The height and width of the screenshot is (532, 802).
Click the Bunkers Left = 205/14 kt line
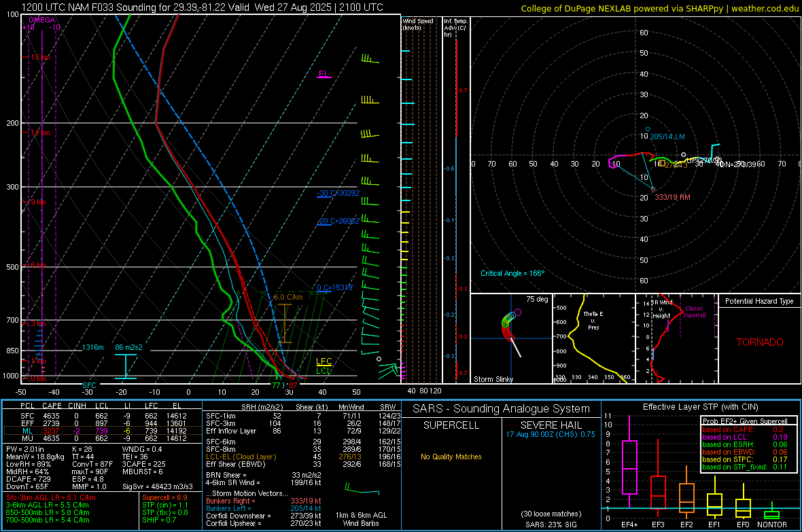pyautogui.click(x=264, y=508)
